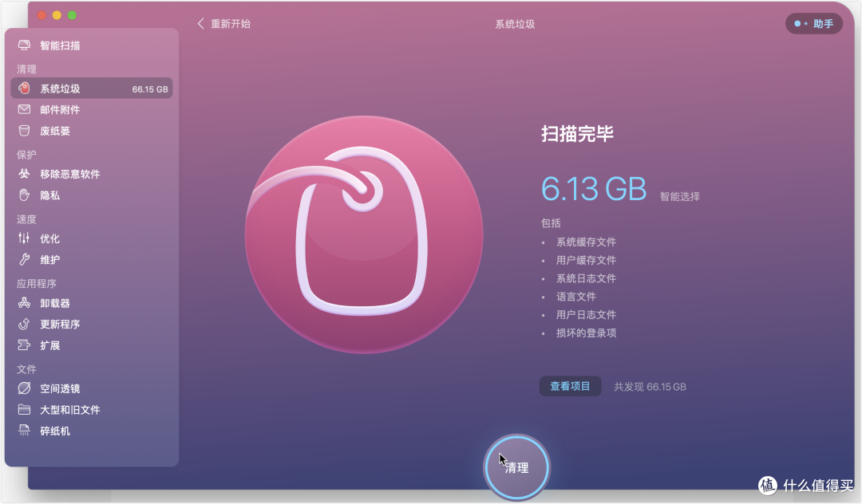
Task: Click the 优化 sliders icon
Action: coord(24,238)
